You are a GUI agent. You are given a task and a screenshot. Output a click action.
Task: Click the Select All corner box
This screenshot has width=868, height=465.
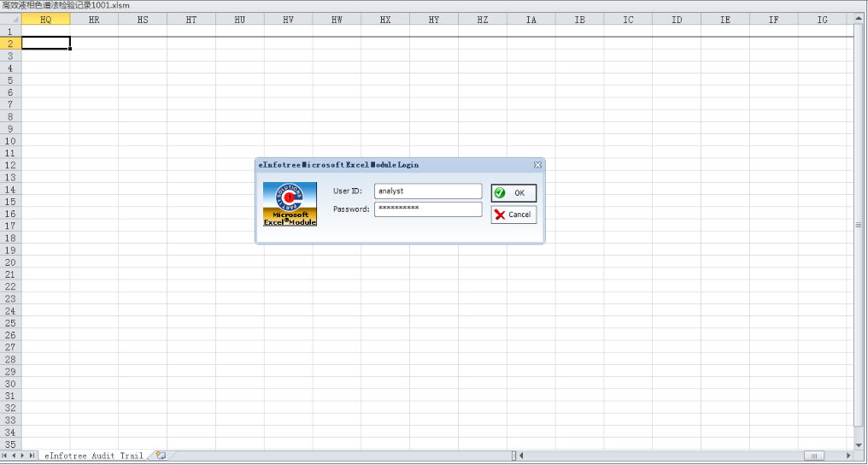click(x=10, y=19)
